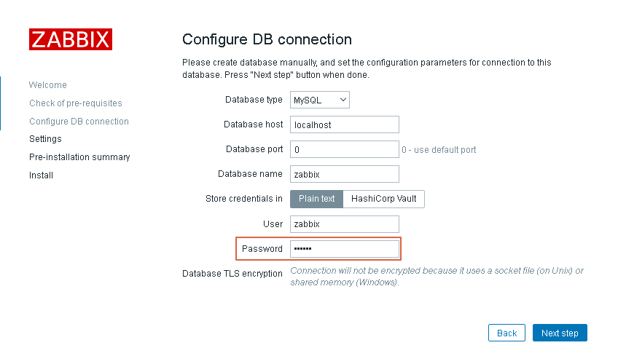Select Pre-installation summary sidebar step
Screen dimensions: 618x364
click(79, 157)
